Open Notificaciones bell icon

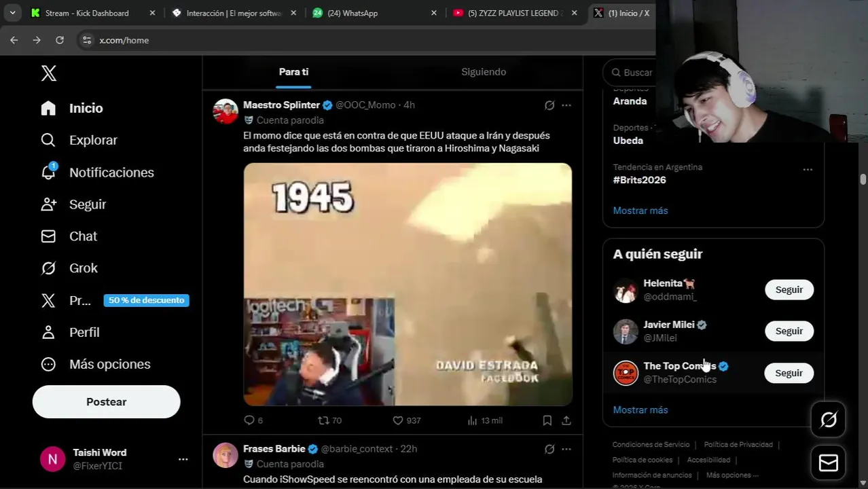[48, 172]
